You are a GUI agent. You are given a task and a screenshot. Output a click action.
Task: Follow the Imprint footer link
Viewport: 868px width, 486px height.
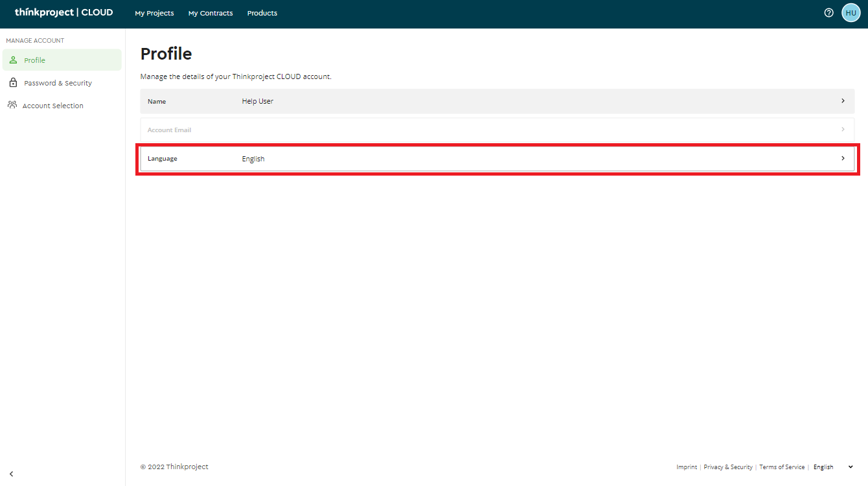(687, 467)
